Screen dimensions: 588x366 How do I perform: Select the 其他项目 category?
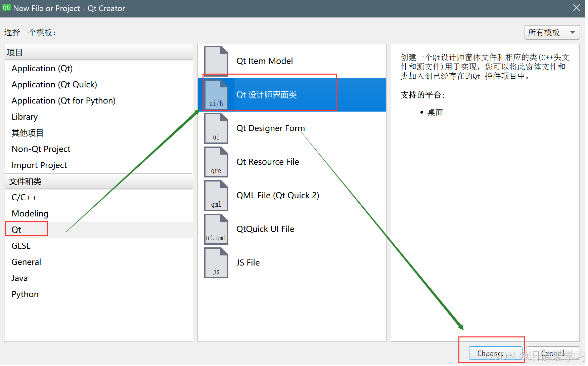(99, 133)
